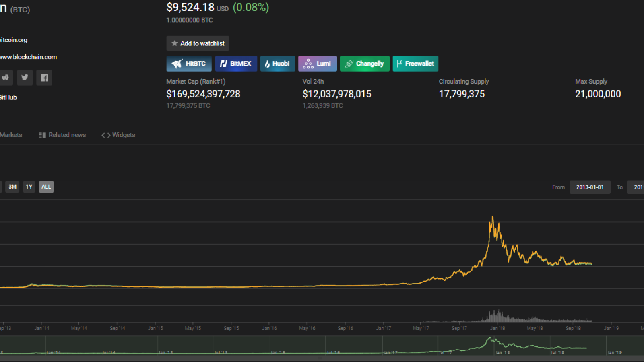
Task: Click the news icon beside Related news
Action: coord(42,135)
